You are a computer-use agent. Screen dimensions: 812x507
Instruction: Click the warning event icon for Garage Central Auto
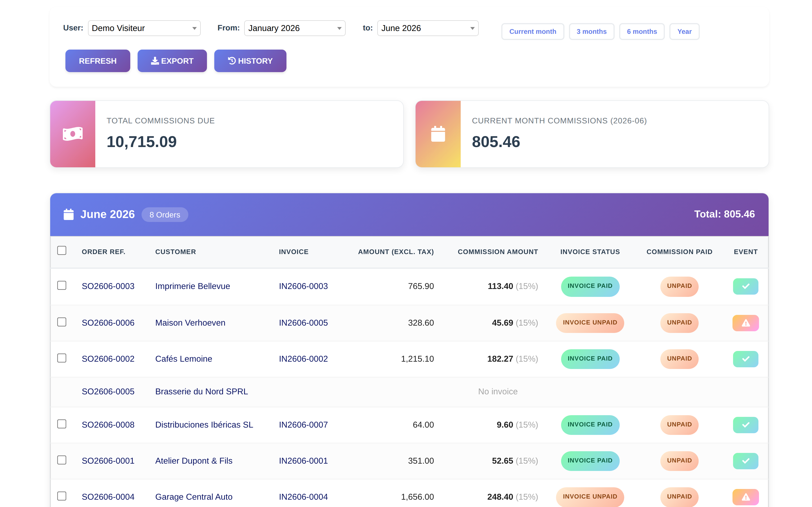[x=745, y=497]
